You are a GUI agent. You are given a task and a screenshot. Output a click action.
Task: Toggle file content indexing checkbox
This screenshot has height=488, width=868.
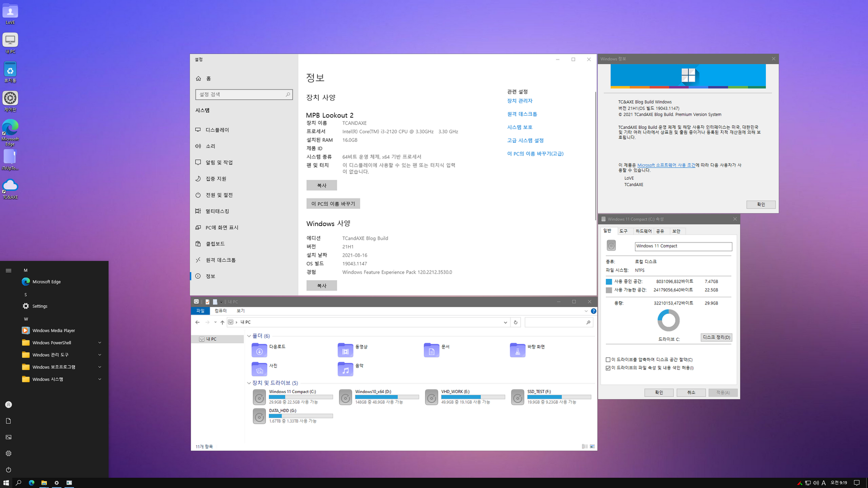[608, 368]
